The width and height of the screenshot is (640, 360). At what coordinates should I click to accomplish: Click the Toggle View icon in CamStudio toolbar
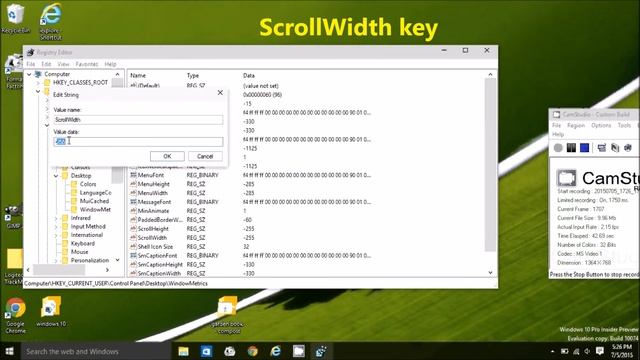(602, 148)
